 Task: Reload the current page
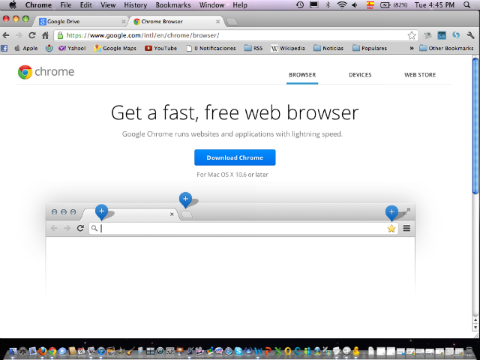point(32,35)
